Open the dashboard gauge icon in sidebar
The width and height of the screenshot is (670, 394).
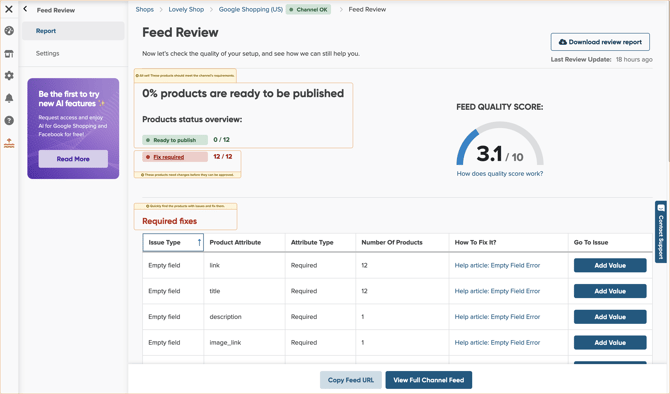tap(9, 31)
